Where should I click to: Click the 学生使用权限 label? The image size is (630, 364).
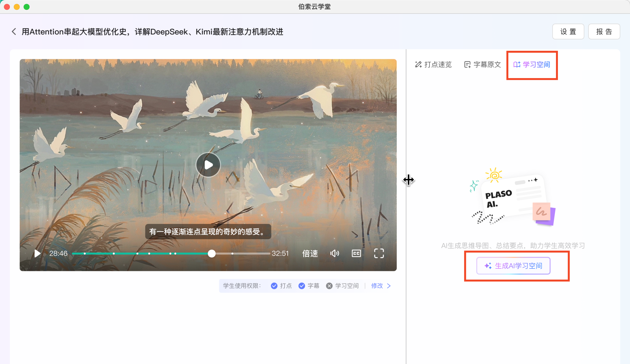(242, 286)
